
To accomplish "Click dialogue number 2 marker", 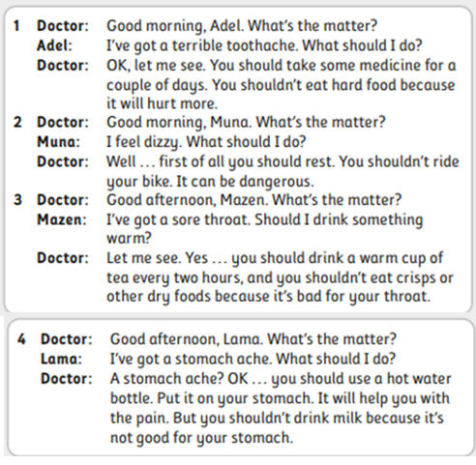I will (x=17, y=122).
